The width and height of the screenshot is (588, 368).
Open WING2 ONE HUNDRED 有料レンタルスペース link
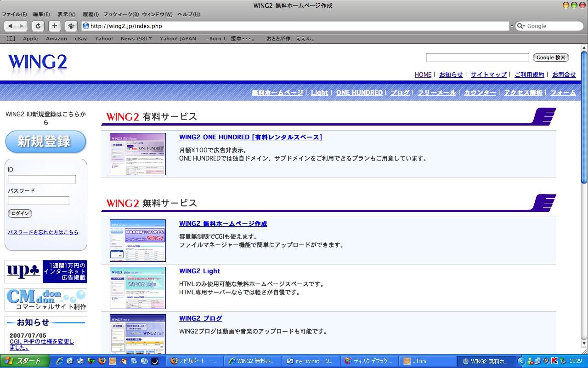[x=251, y=137]
